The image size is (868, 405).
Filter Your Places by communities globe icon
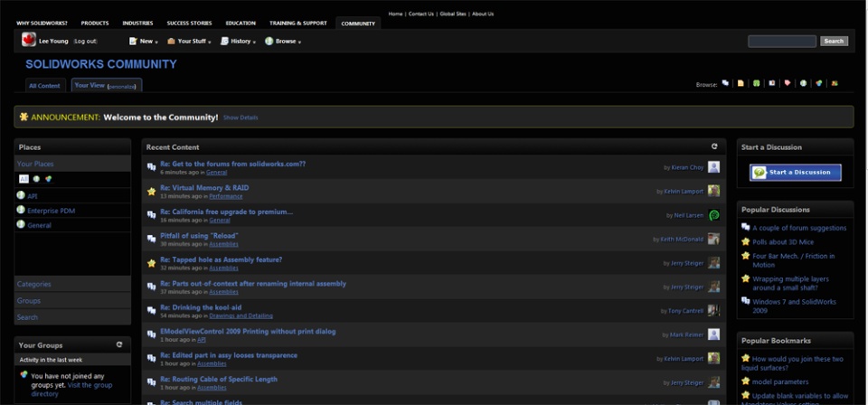pos(36,179)
